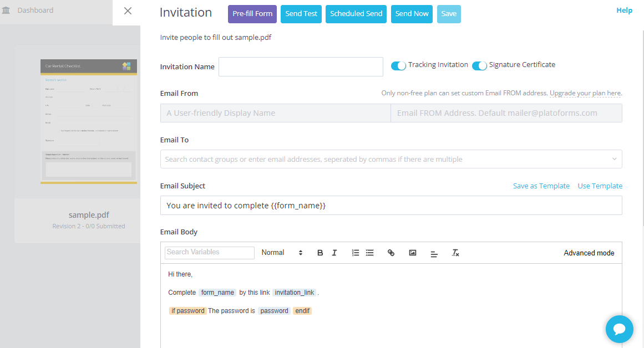Viewport: 644px width, 348px height.
Task: Turn off Signature Certificate switch
Action: tap(479, 66)
